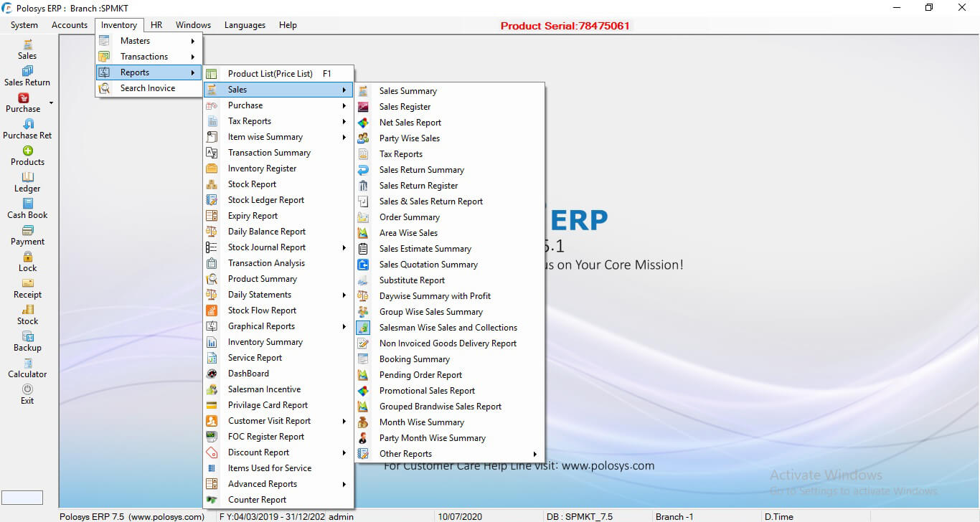Click the Sales Register icon
The image size is (980, 522).
(x=364, y=107)
